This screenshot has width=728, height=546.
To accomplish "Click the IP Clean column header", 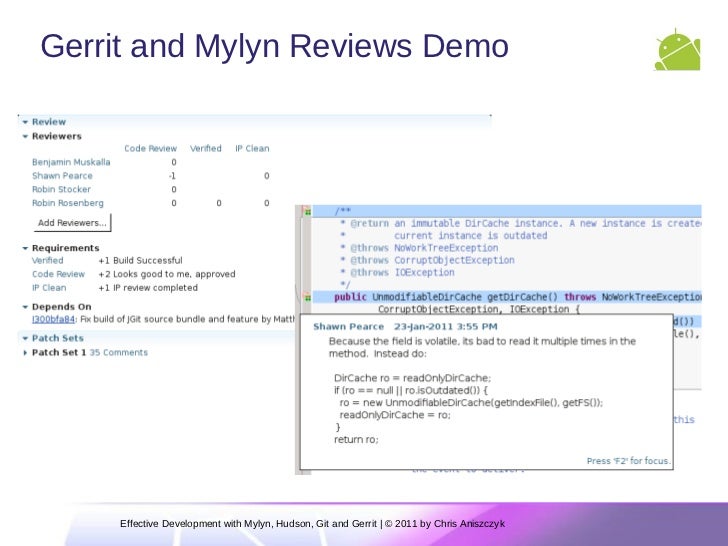I will pyautogui.click(x=252, y=149).
